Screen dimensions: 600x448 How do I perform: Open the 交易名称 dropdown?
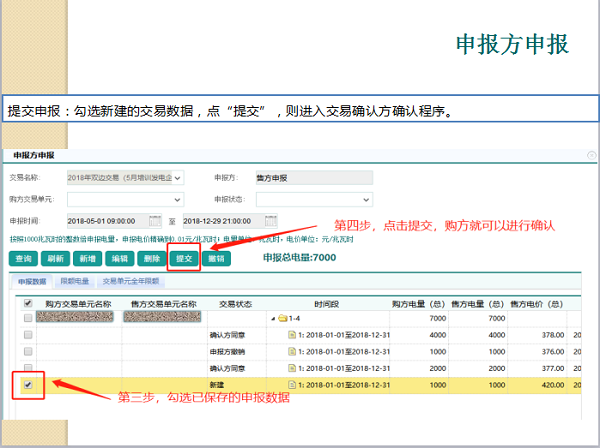click(x=178, y=178)
